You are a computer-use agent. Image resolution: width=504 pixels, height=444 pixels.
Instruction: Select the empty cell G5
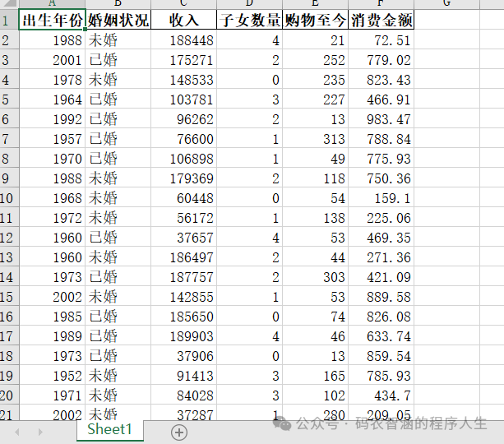pos(446,99)
